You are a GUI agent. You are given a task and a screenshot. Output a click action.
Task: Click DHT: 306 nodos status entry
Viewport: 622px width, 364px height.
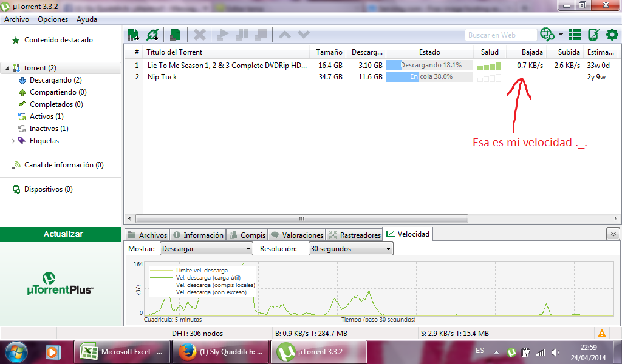[x=197, y=334]
